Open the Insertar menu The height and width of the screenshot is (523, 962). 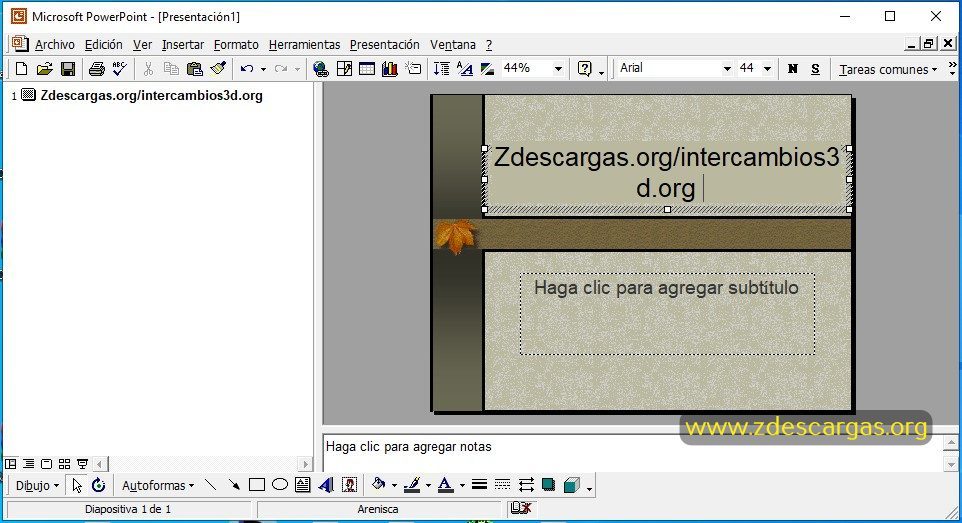(x=183, y=45)
